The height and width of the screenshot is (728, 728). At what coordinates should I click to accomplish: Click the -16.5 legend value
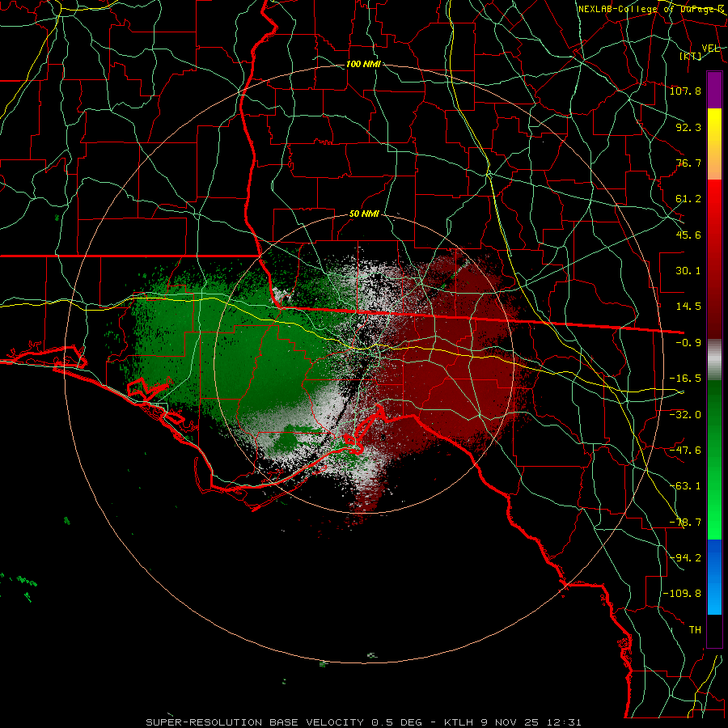point(685,379)
